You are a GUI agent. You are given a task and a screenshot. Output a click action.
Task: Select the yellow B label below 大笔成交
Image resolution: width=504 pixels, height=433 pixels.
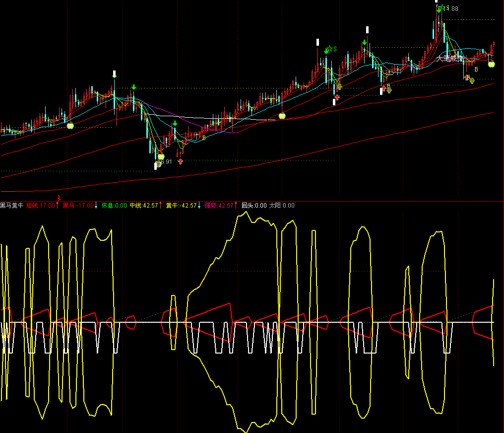tap(476, 69)
